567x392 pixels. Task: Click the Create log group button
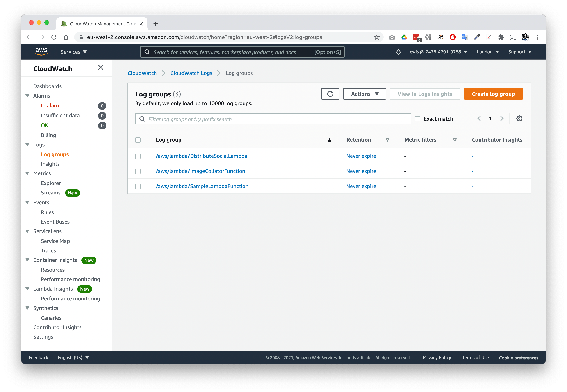coord(493,94)
